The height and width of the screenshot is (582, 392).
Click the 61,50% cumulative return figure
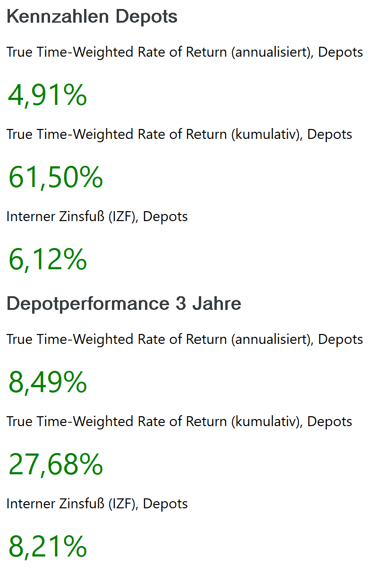coord(56,177)
